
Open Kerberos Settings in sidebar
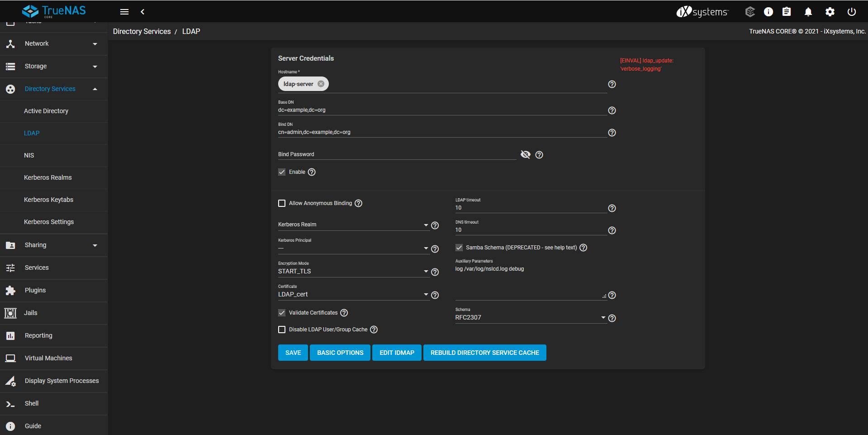54,222
